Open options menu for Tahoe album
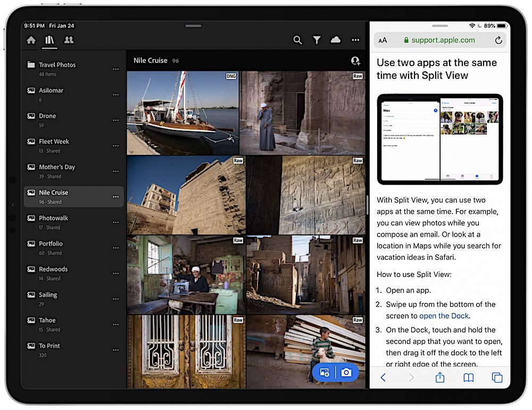532x410 pixels. pyautogui.click(x=115, y=324)
